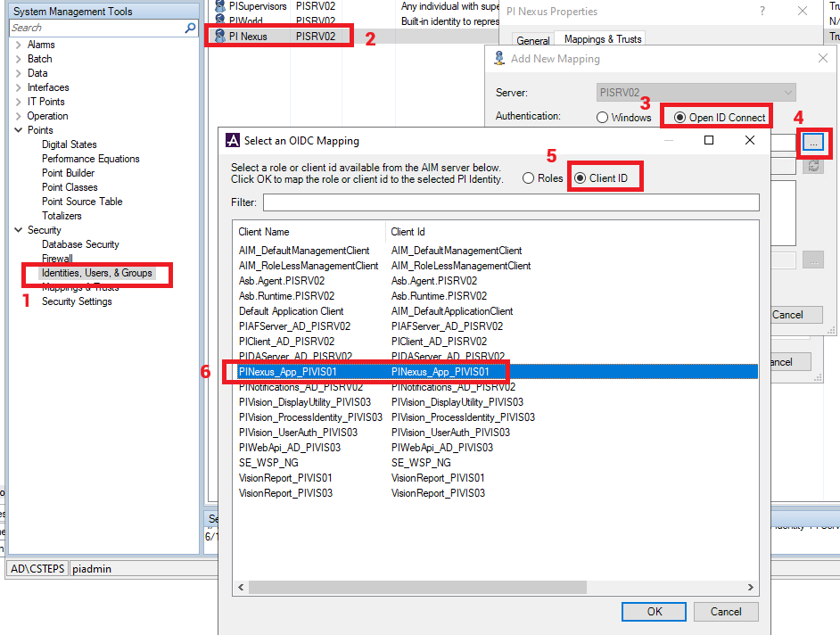
Task: Open Identities, Users, & Groups tree item
Action: click(x=97, y=273)
